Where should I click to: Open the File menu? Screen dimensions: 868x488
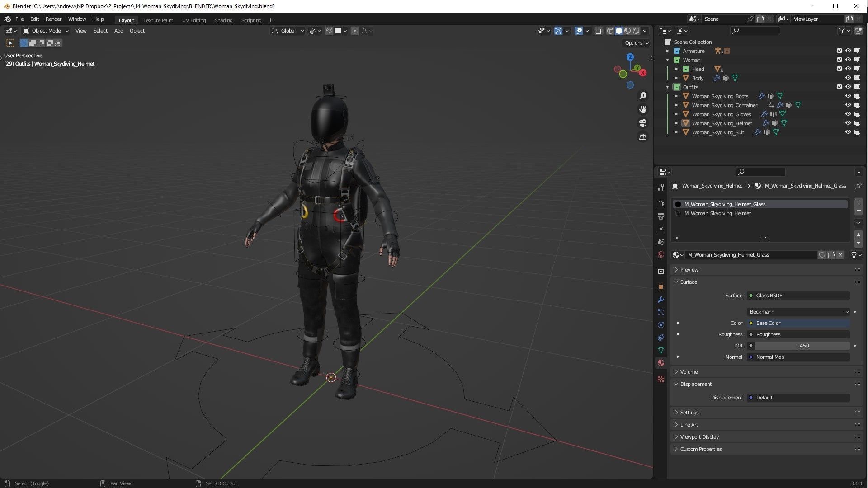tap(19, 19)
